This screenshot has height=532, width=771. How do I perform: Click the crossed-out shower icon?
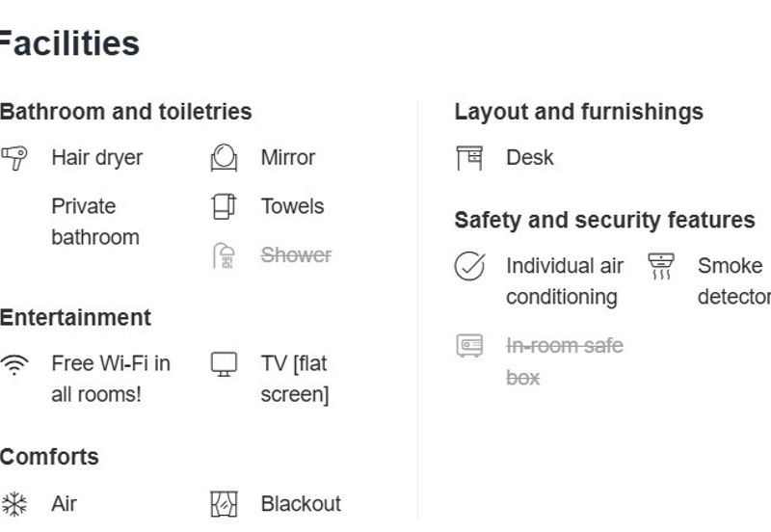(224, 255)
